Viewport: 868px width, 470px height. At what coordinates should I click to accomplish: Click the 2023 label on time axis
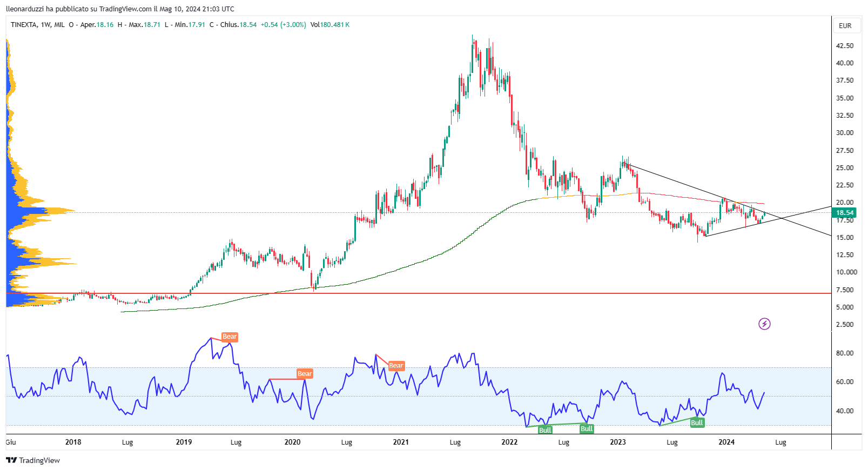[618, 442]
